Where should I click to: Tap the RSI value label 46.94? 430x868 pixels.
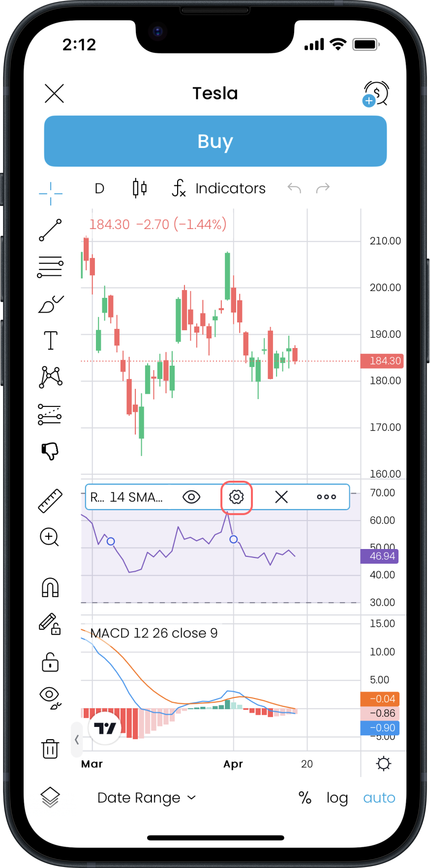pos(380,556)
